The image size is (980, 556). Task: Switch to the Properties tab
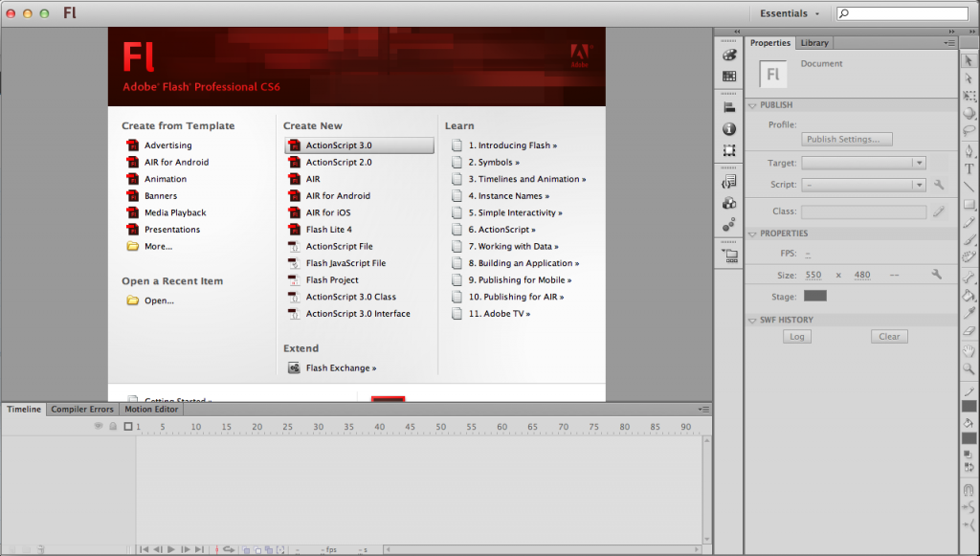[x=770, y=42]
